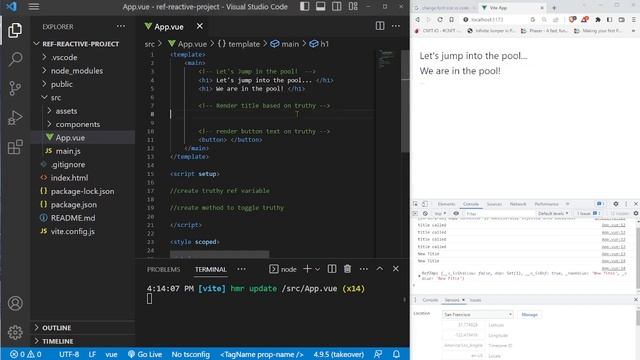The image size is (640, 360).
Task: Open the notifications bell in the status bar
Action: point(396,354)
